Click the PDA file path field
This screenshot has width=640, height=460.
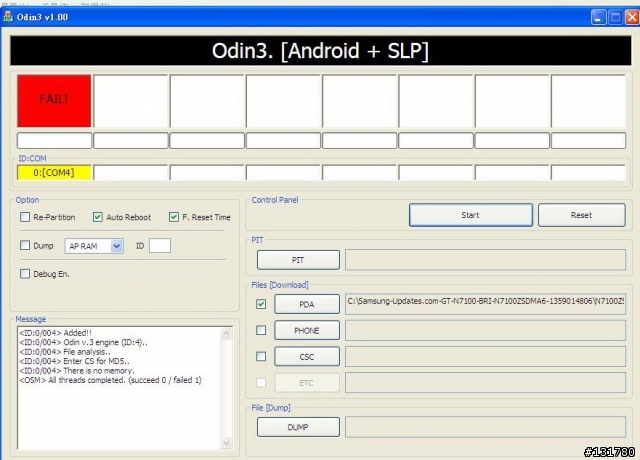[485, 304]
